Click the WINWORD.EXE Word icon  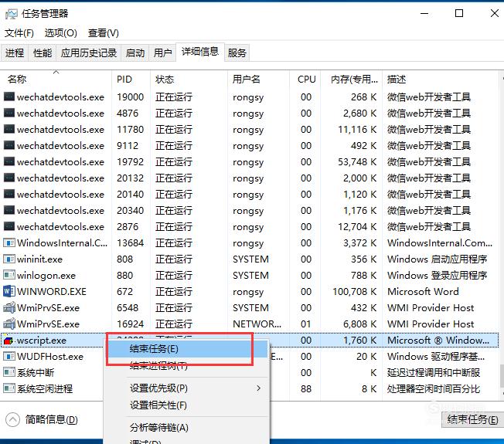point(9,291)
